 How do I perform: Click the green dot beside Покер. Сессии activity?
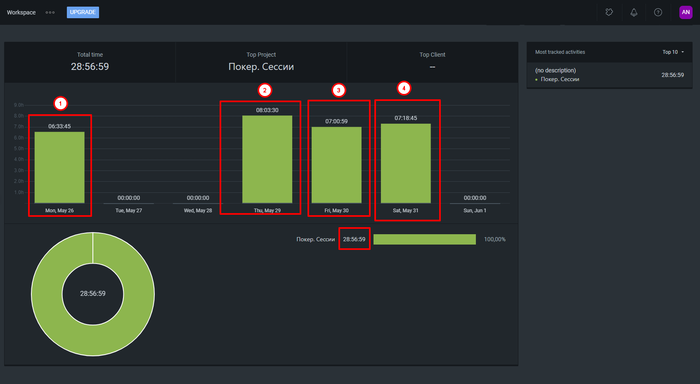(537, 80)
